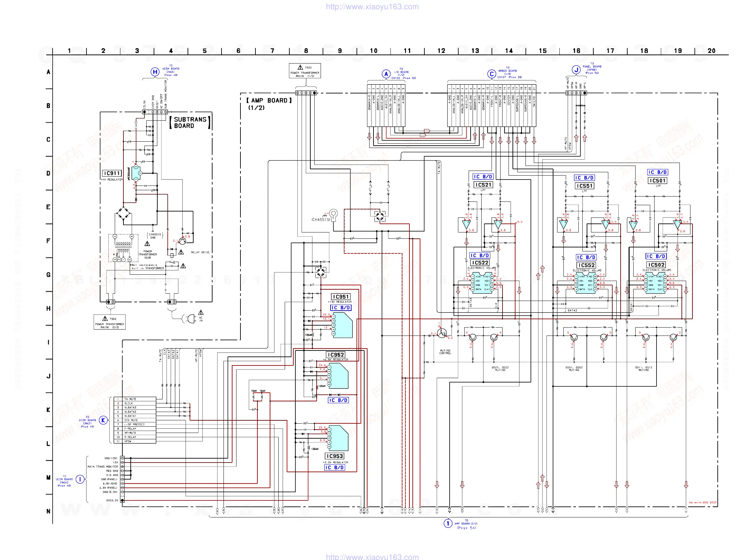This screenshot has height=560, width=745.
Task: Select the IC911 label box
Action: (111, 174)
